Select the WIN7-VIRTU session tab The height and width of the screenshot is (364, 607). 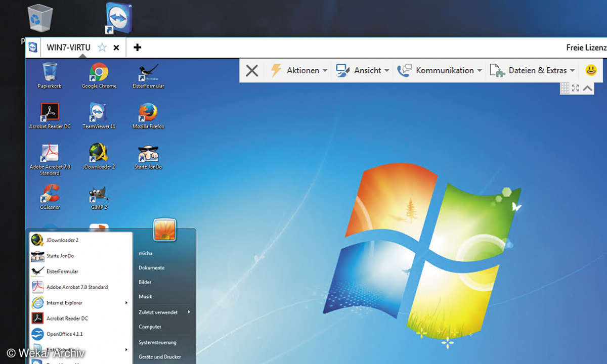[68, 48]
